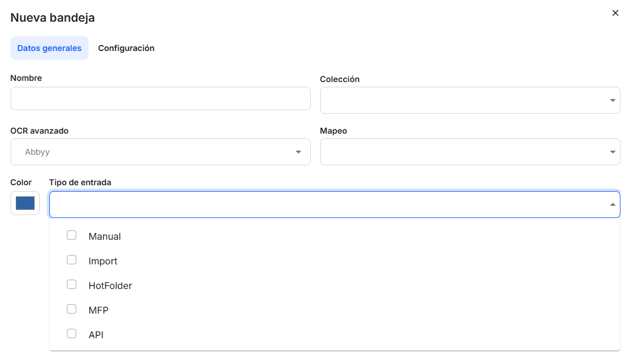Click the Nombre text input field
The image size is (631, 364).
click(x=160, y=98)
